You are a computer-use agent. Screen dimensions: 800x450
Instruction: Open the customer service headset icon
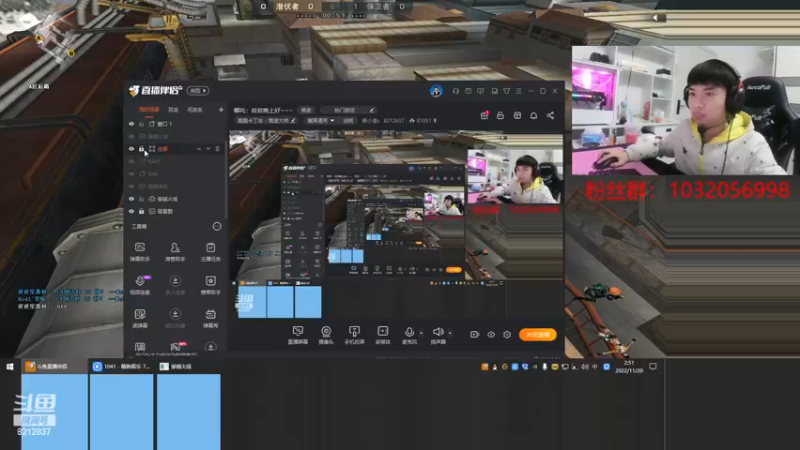click(x=456, y=91)
